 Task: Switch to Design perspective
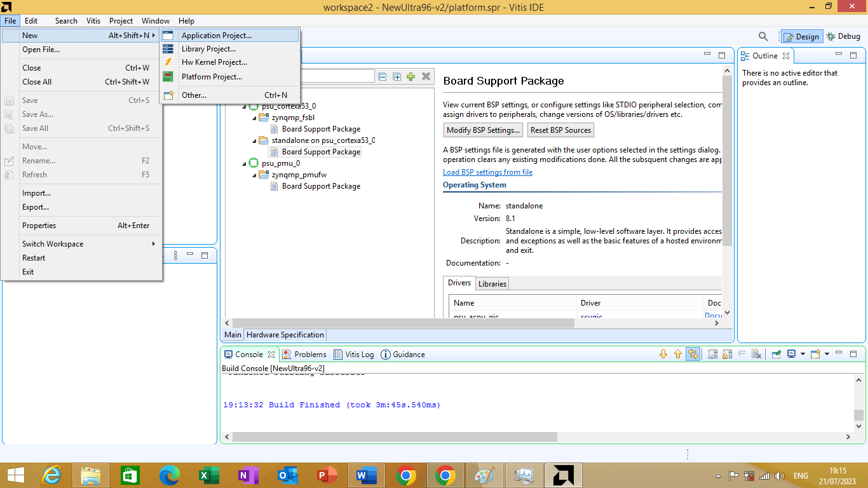(x=801, y=37)
